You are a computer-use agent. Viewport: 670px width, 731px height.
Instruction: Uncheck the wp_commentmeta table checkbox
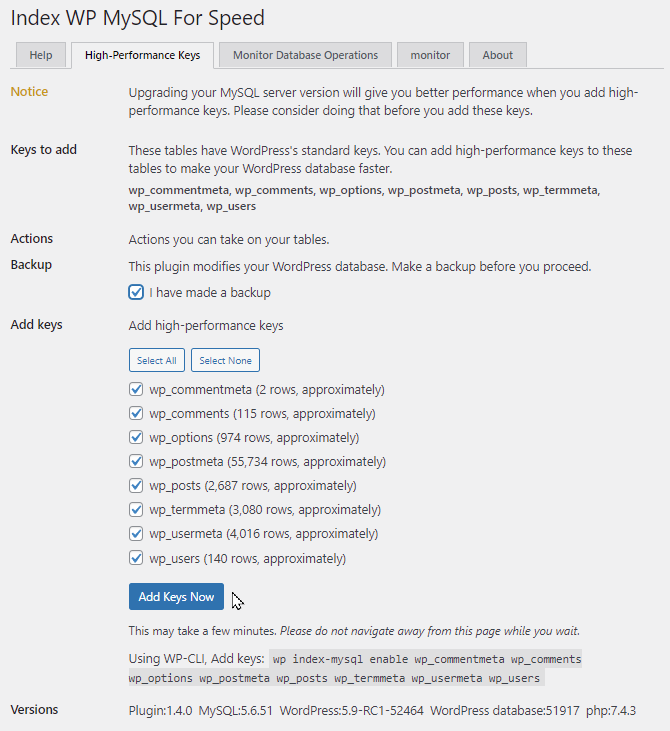pos(136,389)
